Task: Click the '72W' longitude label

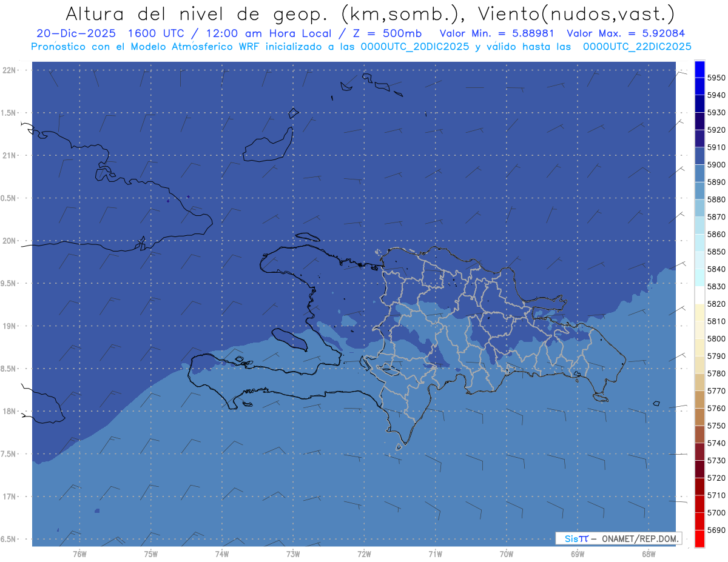Action: click(364, 554)
